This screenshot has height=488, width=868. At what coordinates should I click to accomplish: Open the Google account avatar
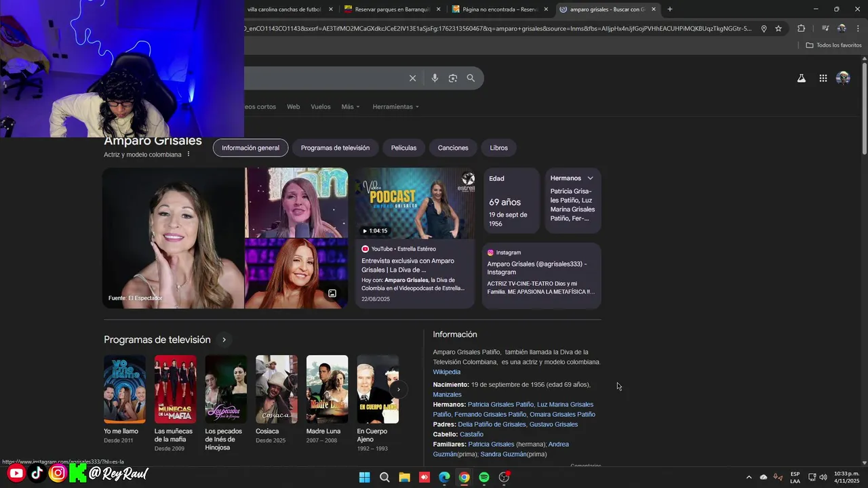coord(843,78)
